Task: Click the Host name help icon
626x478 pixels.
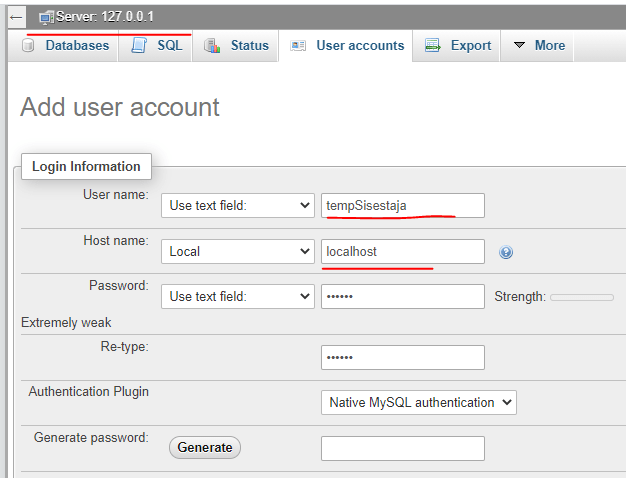Action: [506, 252]
